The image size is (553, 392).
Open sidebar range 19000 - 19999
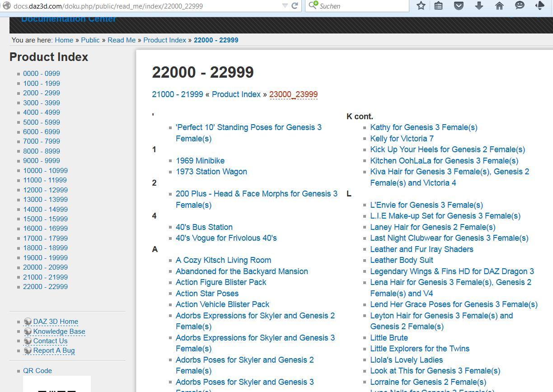tap(45, 258)
